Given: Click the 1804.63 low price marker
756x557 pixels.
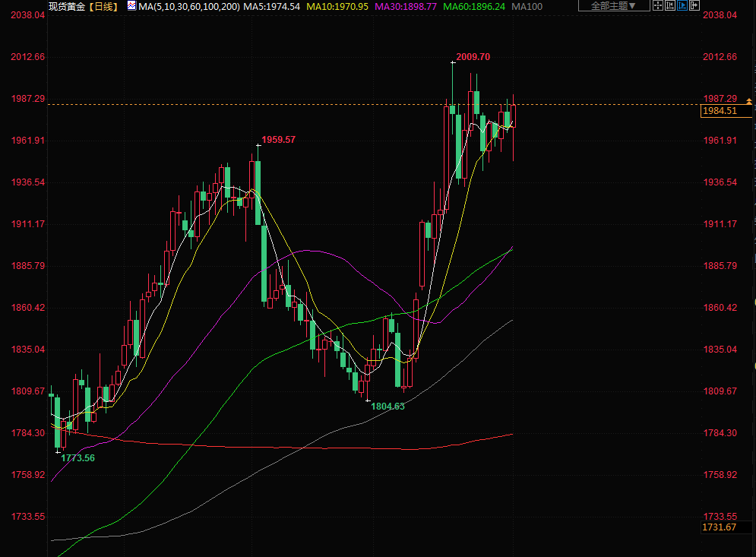Looking at the screenshot, I should pos(387,407).
